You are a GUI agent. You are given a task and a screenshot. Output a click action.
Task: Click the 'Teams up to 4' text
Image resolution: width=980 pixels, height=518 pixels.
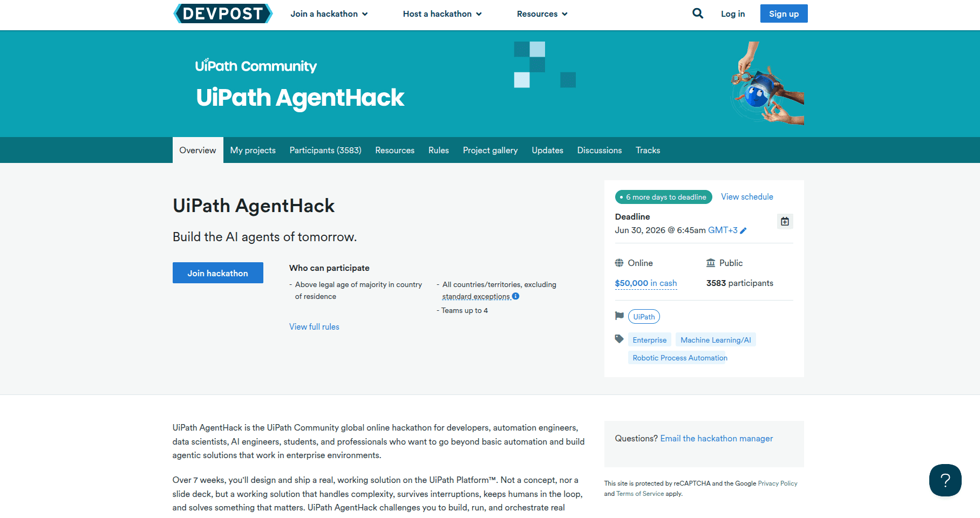[x=464, y=310]
